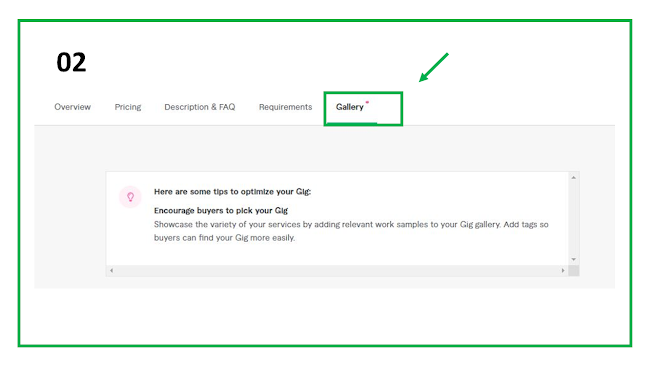Screen dimensions: 656x369
Task: Click text 'Showcase the variety of your services'
Action: pyautogui.click(x=227, y=224)
